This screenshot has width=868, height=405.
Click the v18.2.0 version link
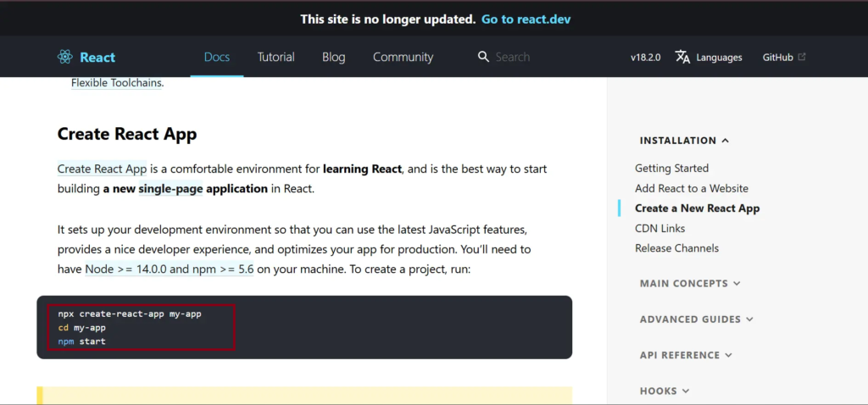tap(645, 58)
